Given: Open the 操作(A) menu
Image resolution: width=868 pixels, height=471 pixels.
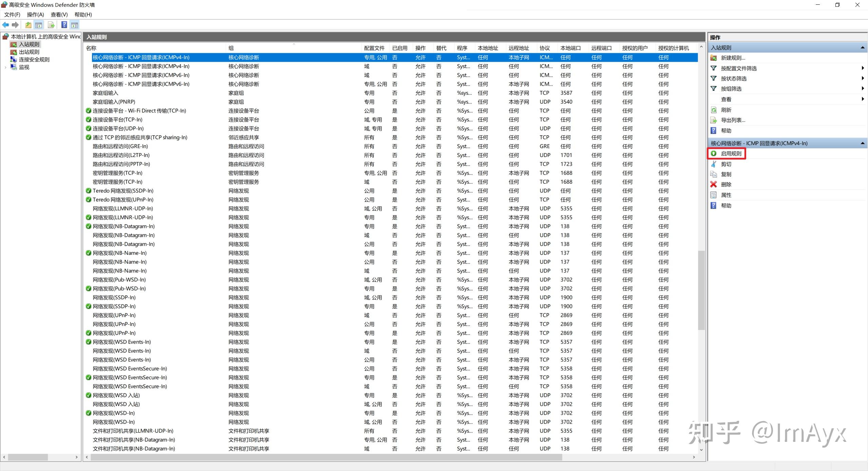Looking at the screenshot, I should (x=35, y=15).
